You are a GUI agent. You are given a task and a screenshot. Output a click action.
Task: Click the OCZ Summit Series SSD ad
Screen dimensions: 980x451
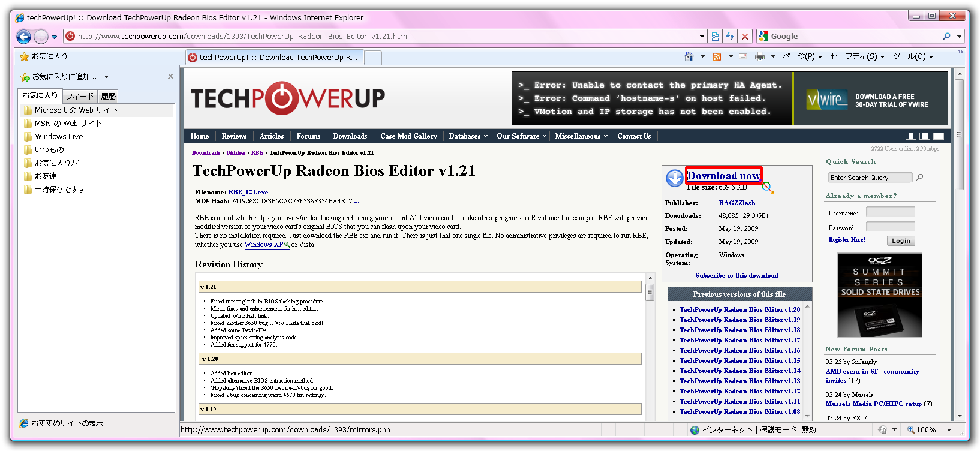(880, 295)
